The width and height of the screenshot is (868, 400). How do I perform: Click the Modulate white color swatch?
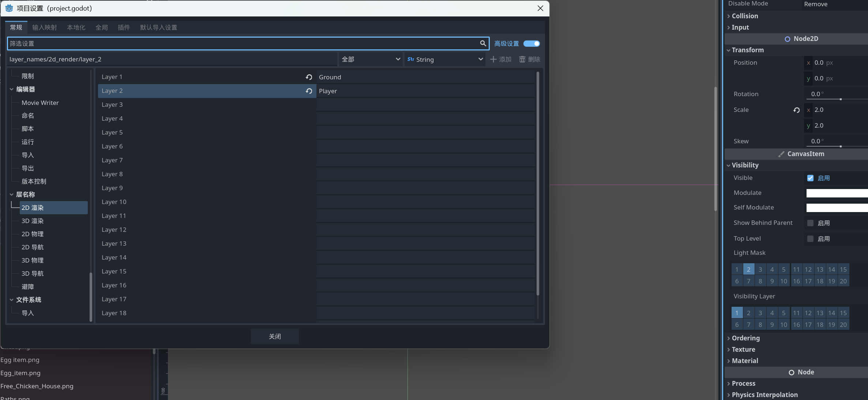click(837, 193)
